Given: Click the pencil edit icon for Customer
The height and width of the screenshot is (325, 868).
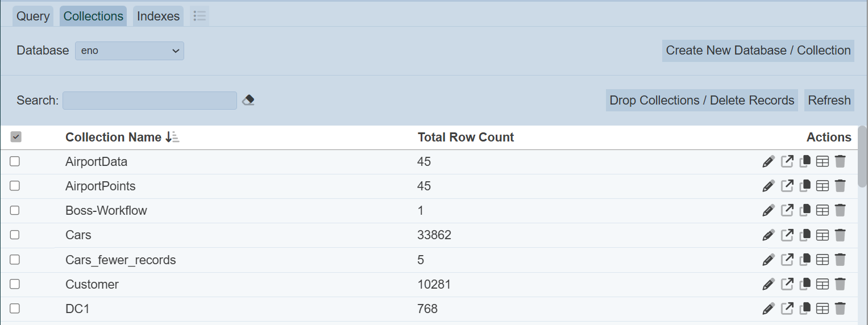Looking at the screenshot, I should [768, 284].
